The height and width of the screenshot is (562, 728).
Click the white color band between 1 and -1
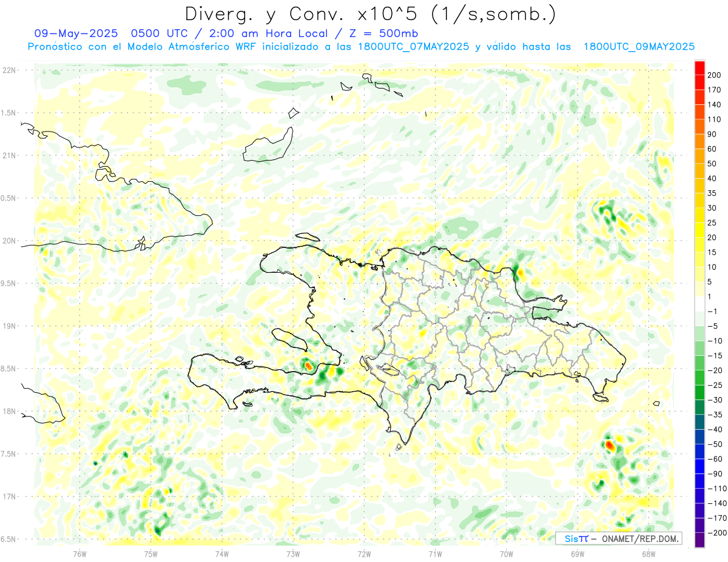pyautogui.click(x=699, y=304)
